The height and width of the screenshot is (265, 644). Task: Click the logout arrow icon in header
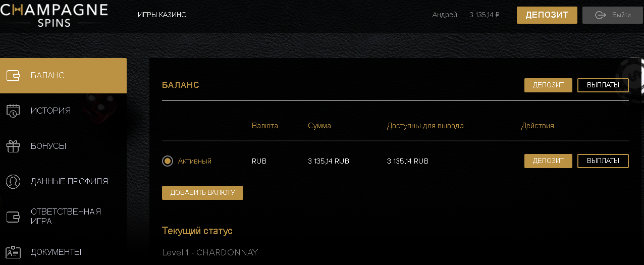(601, 15)
